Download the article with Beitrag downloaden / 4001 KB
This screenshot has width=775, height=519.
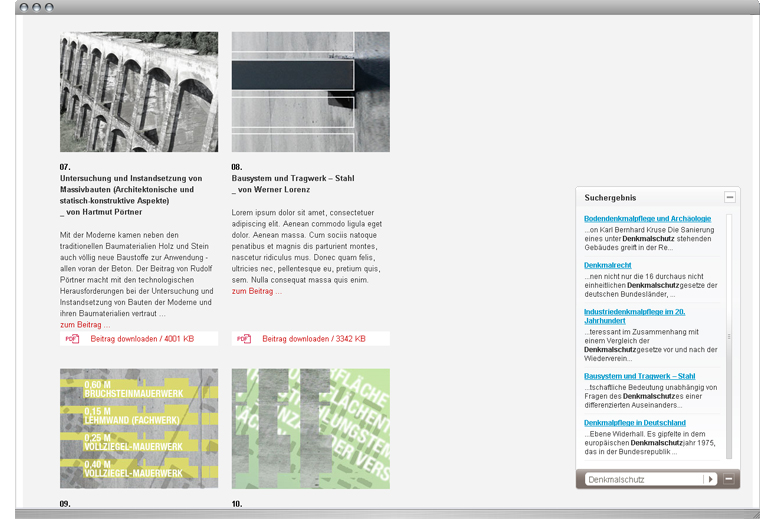139,339
